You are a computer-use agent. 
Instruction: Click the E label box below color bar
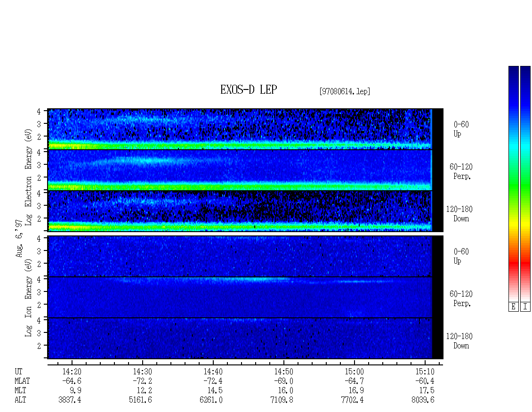click(513, 307)
